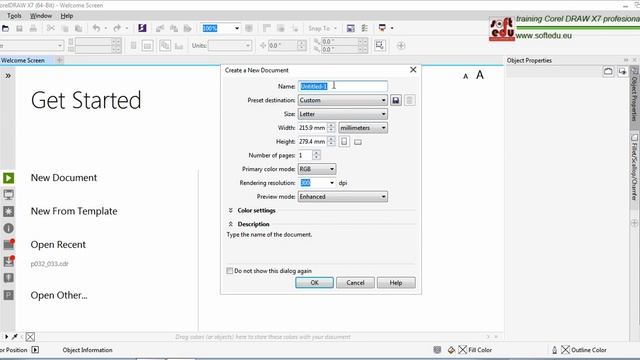Screen dimensions: 640x360
Task: Open the Window menu
Action: point(41,16)
